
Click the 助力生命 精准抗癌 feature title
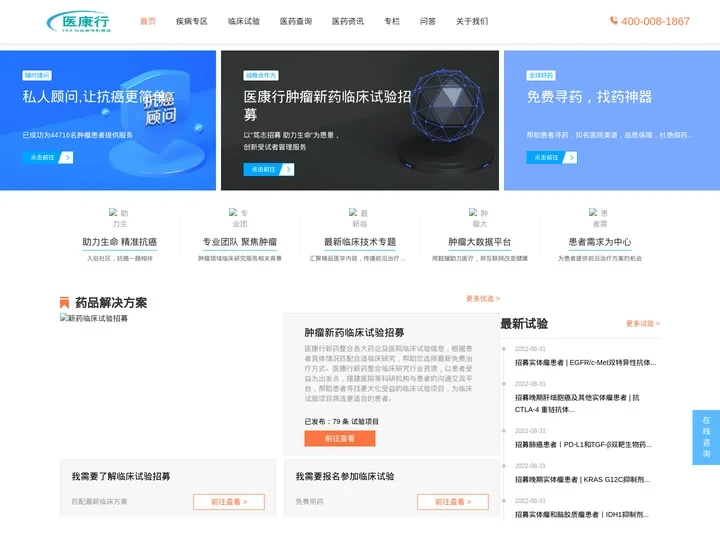(x=120, y=242)
